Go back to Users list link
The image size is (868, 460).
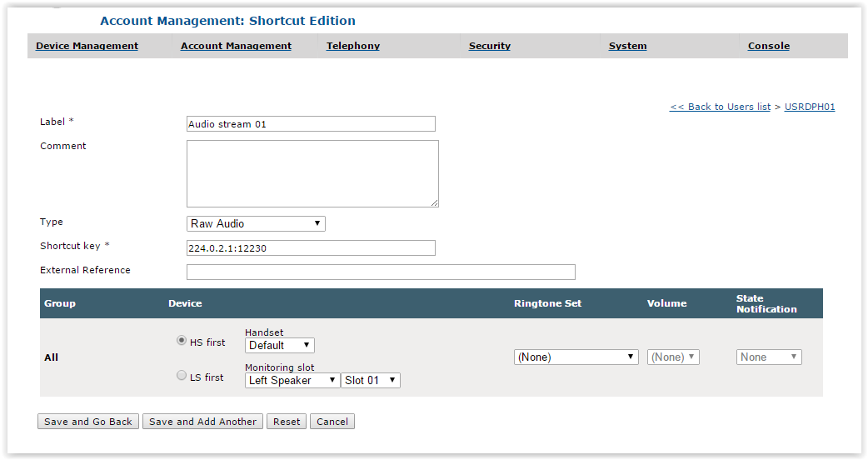[721, 107]
